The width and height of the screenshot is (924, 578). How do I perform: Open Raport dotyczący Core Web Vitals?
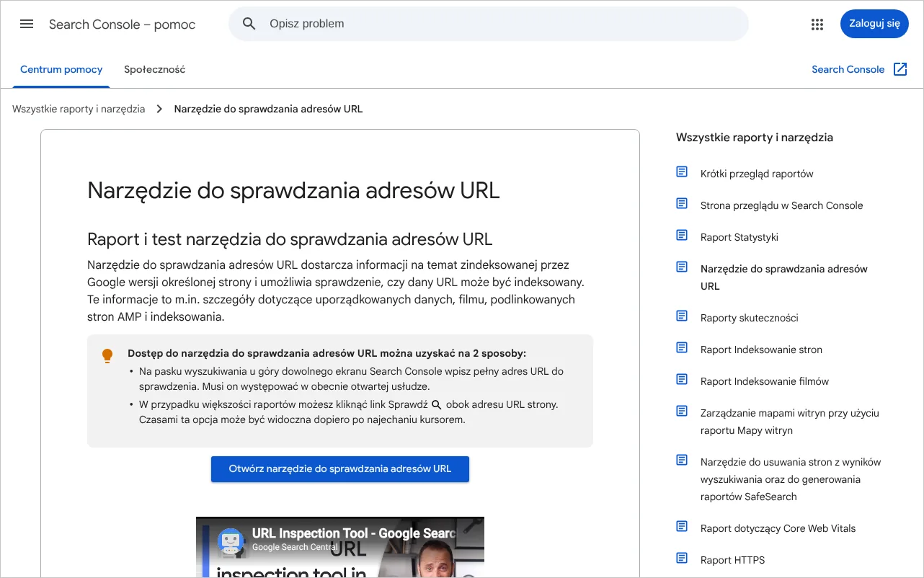778,528
